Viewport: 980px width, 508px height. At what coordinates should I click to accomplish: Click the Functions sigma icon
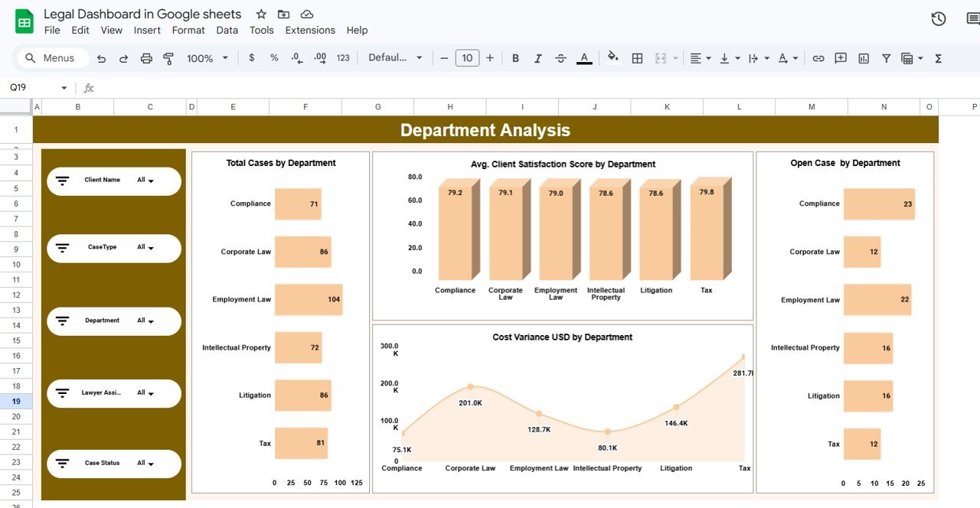[937, 57]
